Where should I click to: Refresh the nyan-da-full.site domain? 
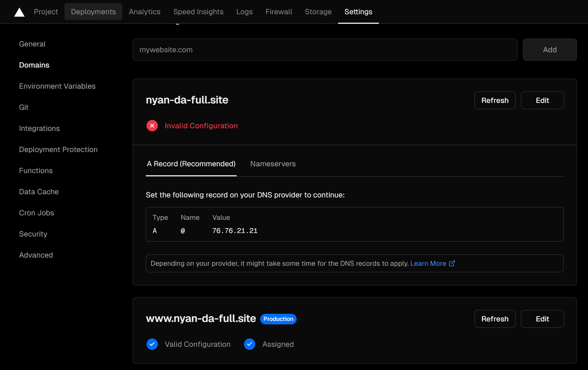point(495,100)
